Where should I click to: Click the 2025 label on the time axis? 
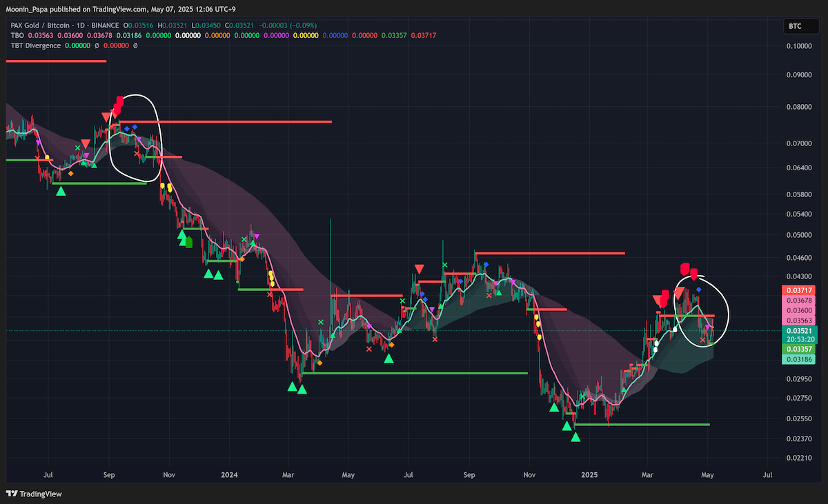pos(589,475)
